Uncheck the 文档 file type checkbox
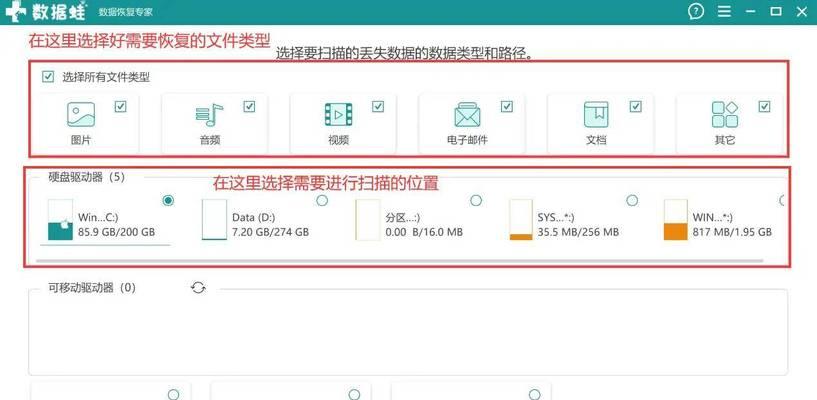The image size is (817, 400). click(x=635, y=107)
